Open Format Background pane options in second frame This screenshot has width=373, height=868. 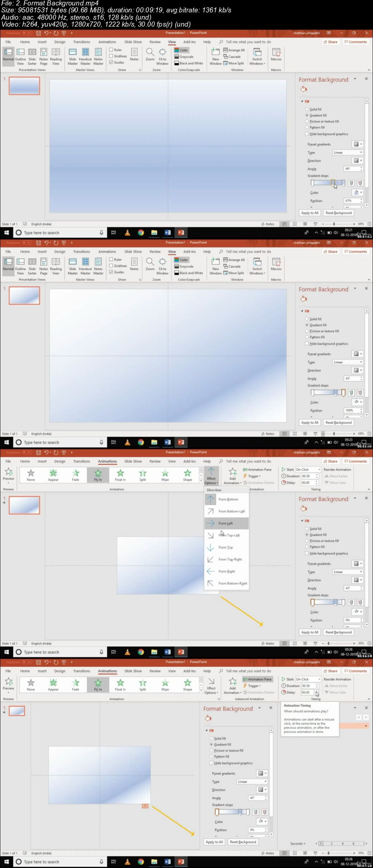(x=355, y=288)
